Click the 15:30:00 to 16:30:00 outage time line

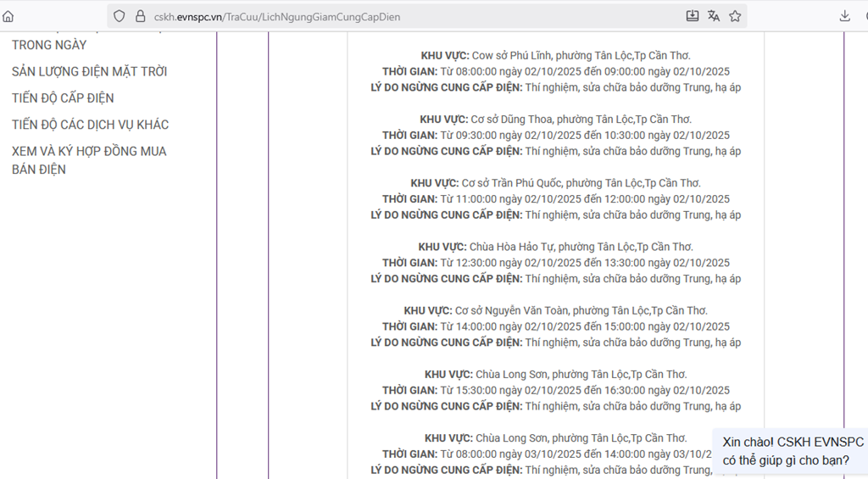click(x=555, y=391)
